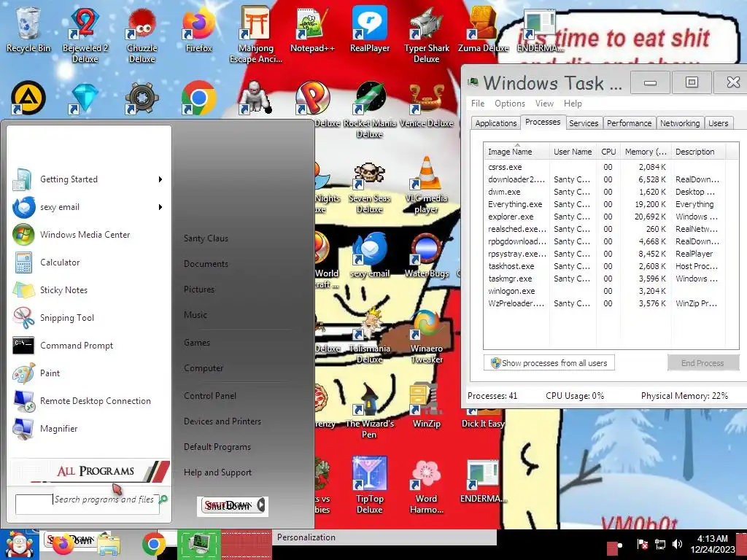Open Chuzzle Deluxe desktop shortcut
747x560 pixels.
tap(142, 34)
